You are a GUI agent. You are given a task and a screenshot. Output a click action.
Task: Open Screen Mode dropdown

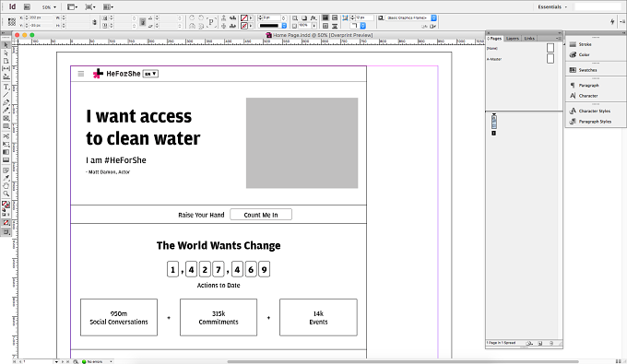coord(90,6)
